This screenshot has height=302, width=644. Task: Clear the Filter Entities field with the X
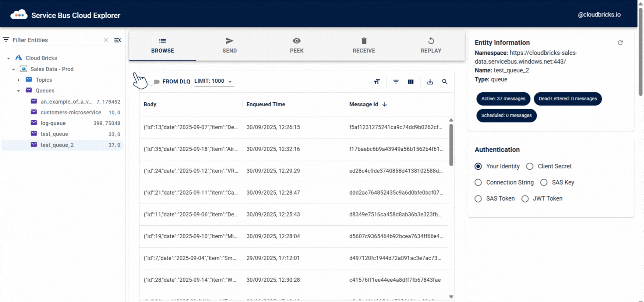(x=106, y=40)
